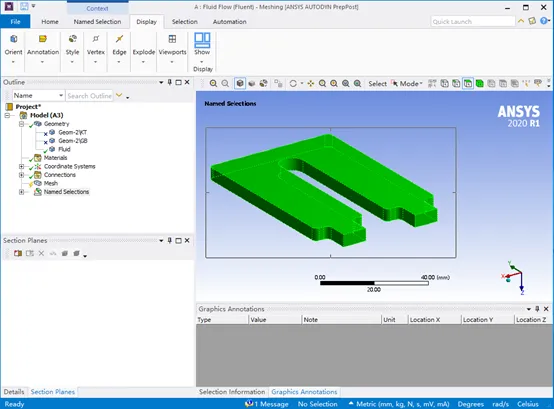Open the outline filter chevron menu

click(x=119, y=95)
